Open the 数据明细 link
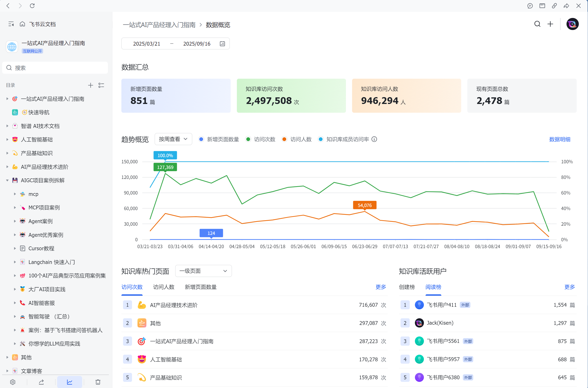 tap(559, 139)
